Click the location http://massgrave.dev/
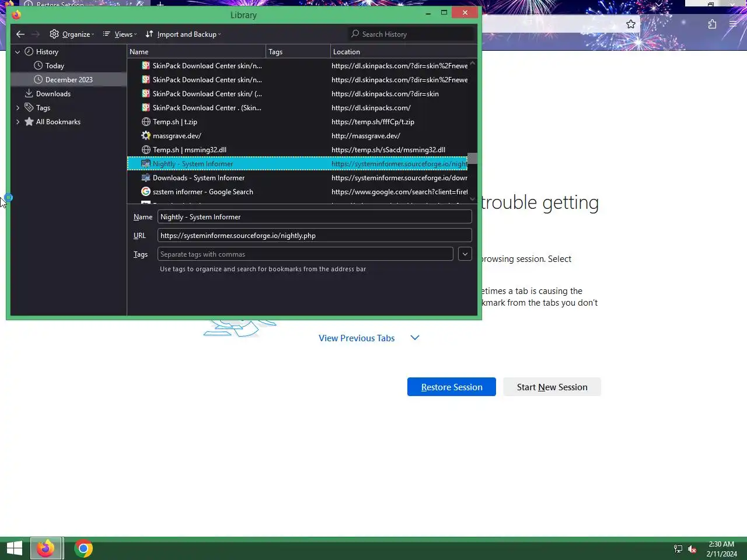The width and height of the screenshot is (747, 560). [x=366, y=136]
